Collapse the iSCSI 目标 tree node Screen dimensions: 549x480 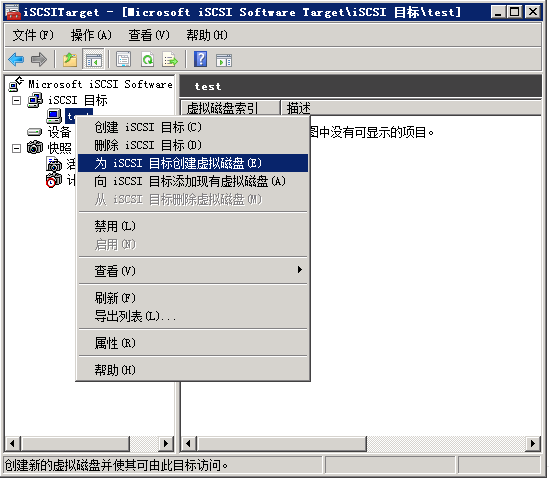pos(16,100)
